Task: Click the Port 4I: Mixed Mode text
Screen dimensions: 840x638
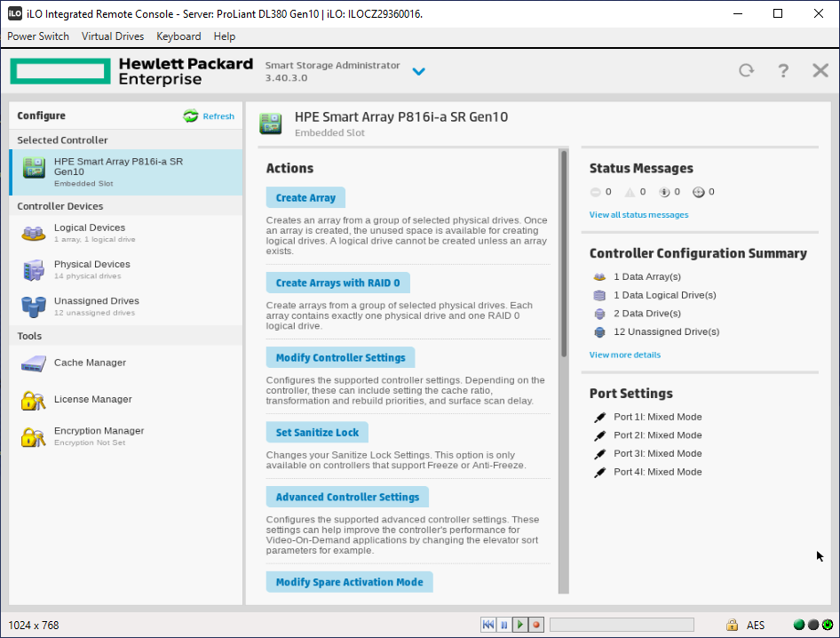Action: 658,473
